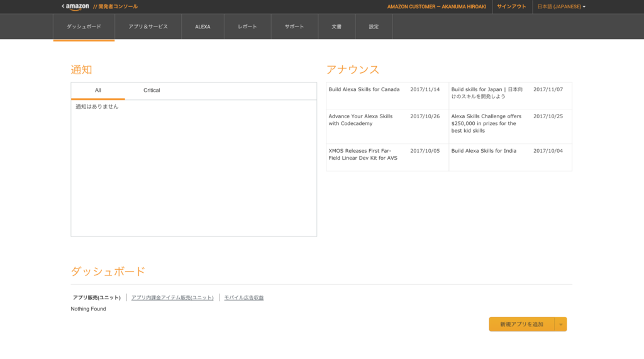Go to the ALEXA nav tab

(x=203, y=26)
